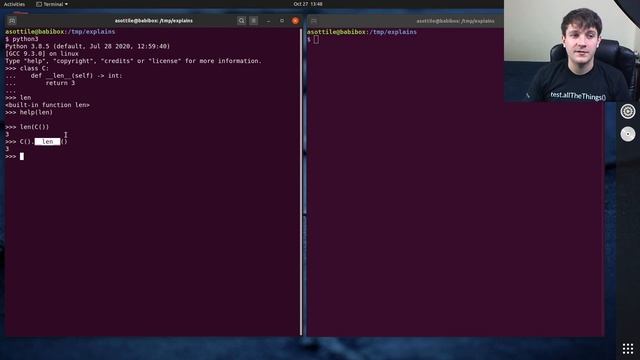Open the disc icon in the dock
This screenshot has height=360, width=640.
coord(628,134)
